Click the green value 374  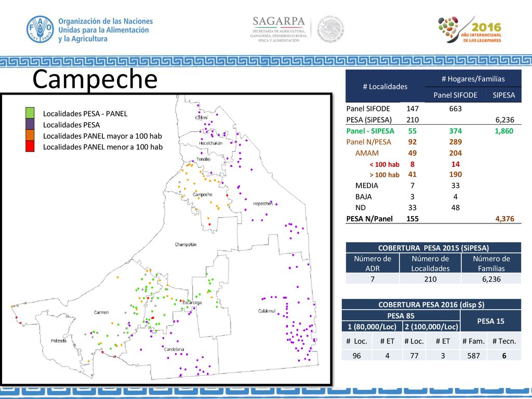click(455, 131)
